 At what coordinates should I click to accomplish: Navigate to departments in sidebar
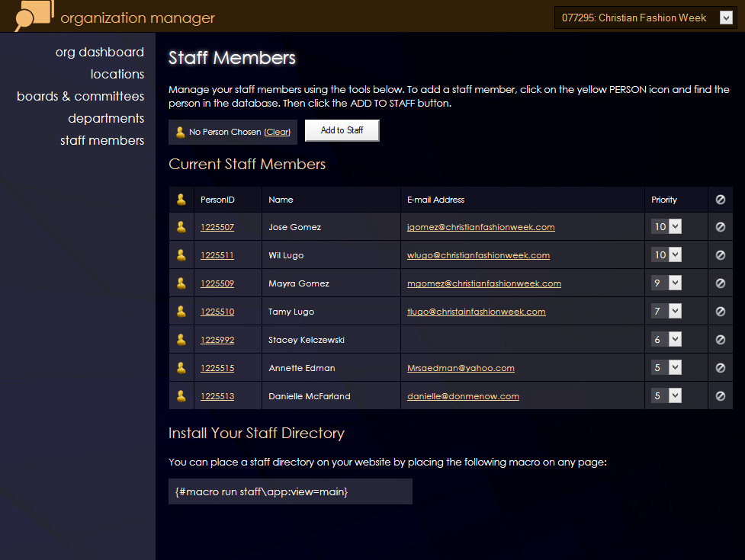105,119
